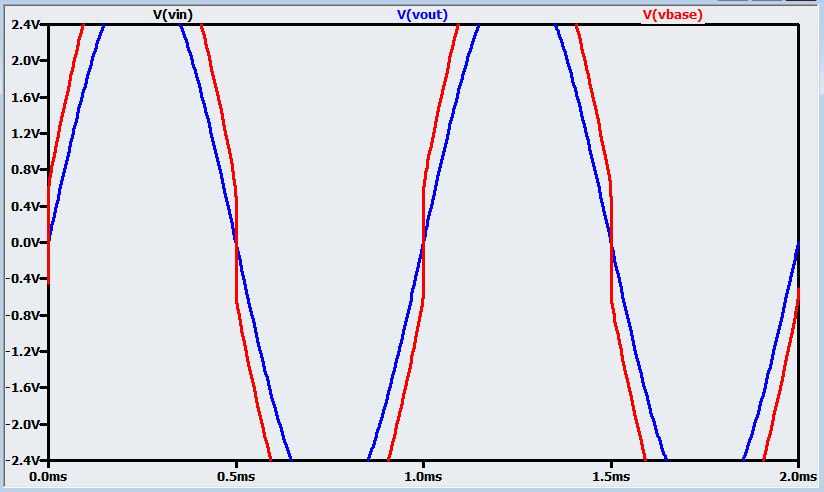This screenshot has width=824, height=492.
Task: Select the 1.6V vertical axis label
Action: click(x=26, y=98)
